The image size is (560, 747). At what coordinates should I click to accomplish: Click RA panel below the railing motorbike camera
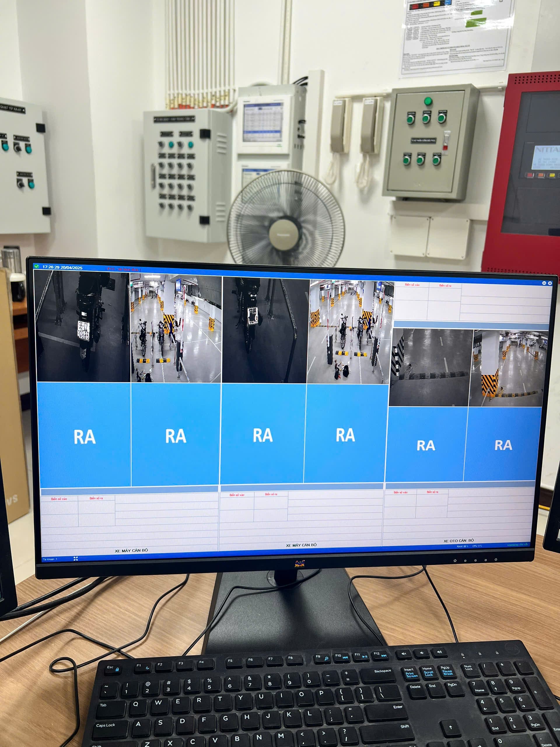(x=263, y=434)
